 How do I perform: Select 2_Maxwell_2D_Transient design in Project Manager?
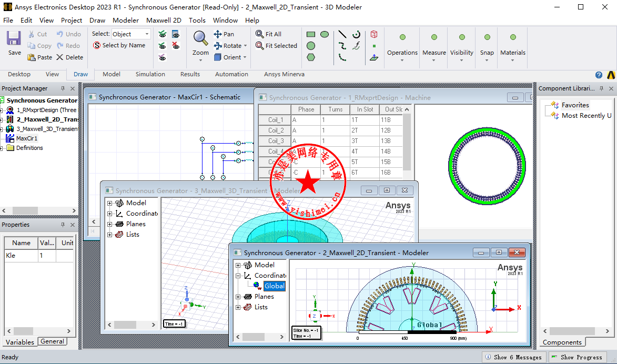click(47, 119)
